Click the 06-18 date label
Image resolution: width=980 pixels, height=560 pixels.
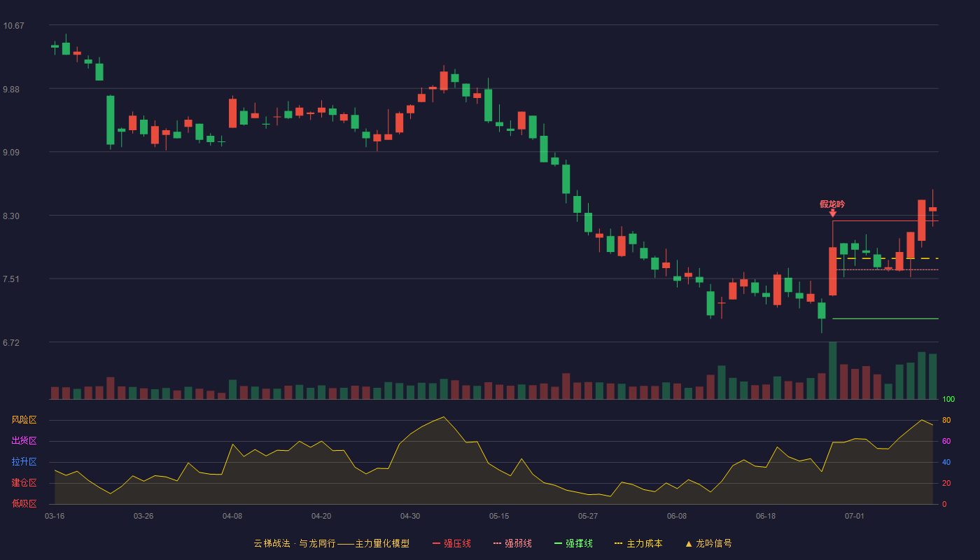click(x=766, y=516)
